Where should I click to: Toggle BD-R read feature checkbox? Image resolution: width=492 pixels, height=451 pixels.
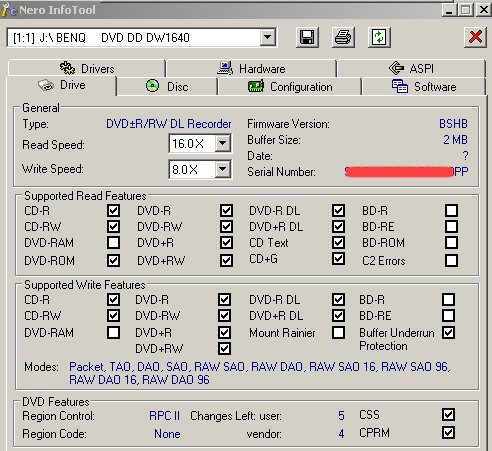coord(451,210)
